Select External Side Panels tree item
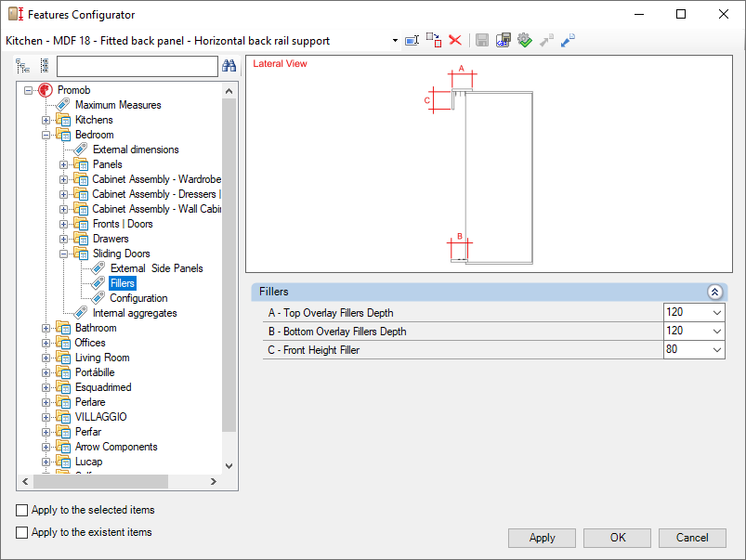The width and height of the screenshot is (746, 560). click(156, 268)
